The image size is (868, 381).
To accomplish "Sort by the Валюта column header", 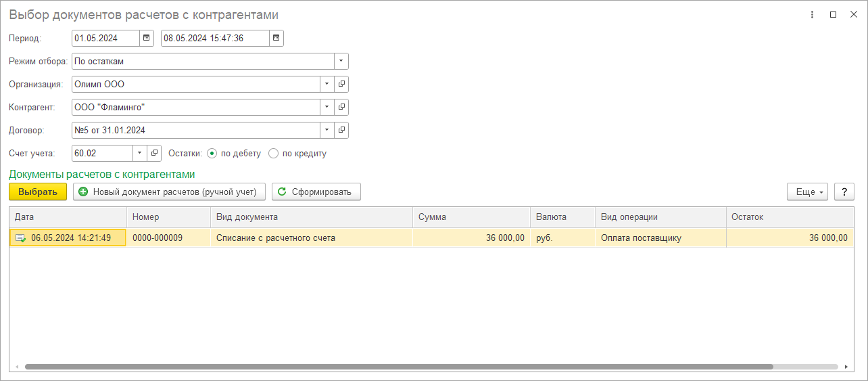I will tap(562, 217).
